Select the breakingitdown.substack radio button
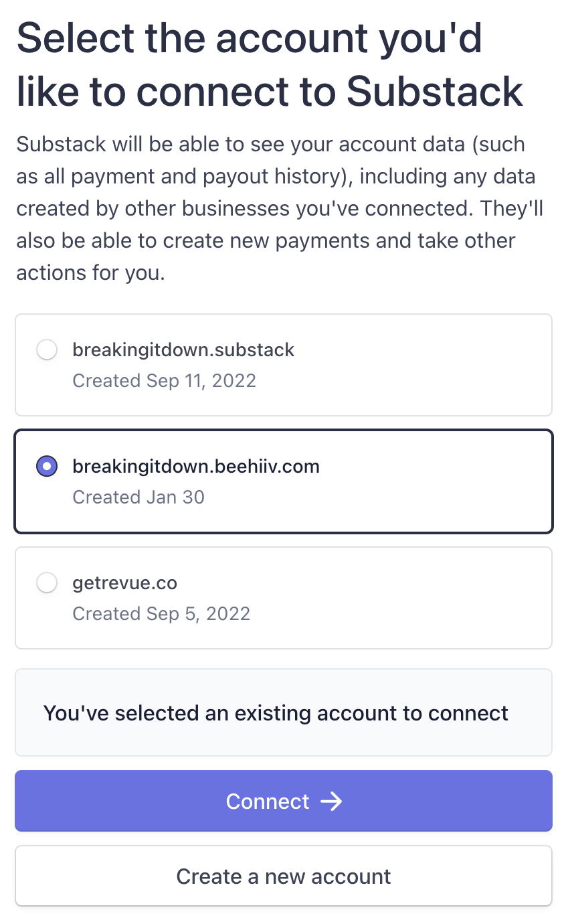This screenshot has width=566, height=924. click(x=47, y=350)
